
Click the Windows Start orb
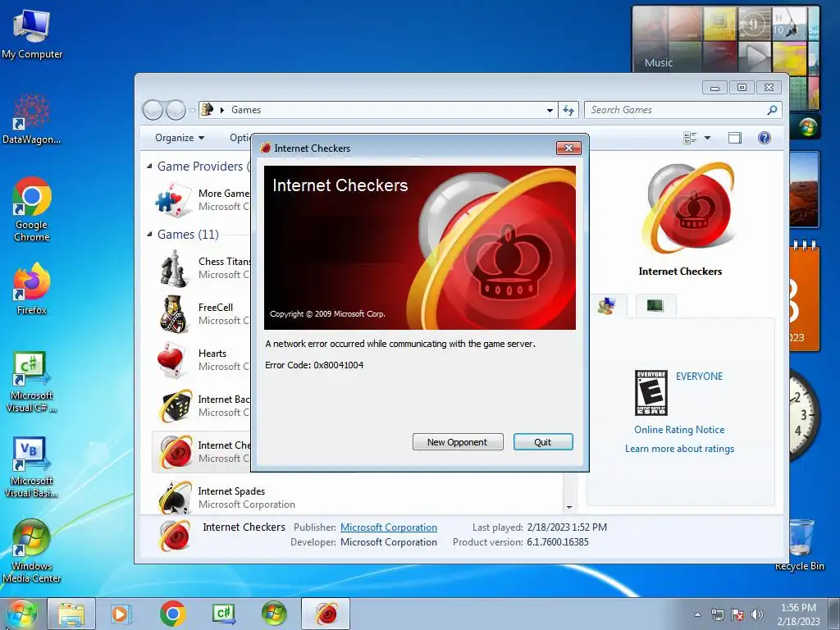(21, 614)
